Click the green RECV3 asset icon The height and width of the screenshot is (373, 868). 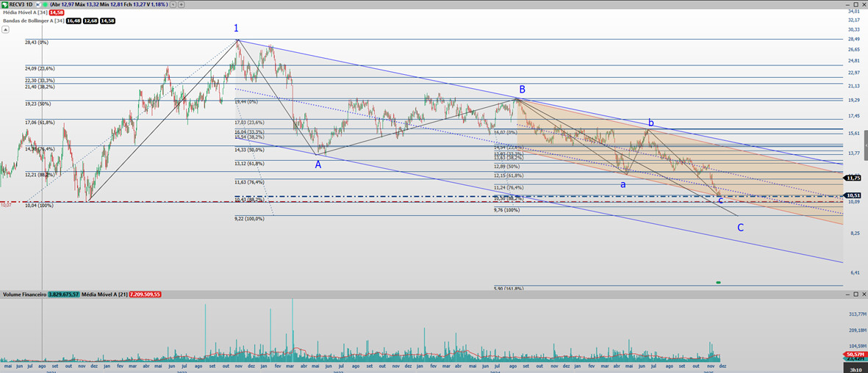pos(5,4)
